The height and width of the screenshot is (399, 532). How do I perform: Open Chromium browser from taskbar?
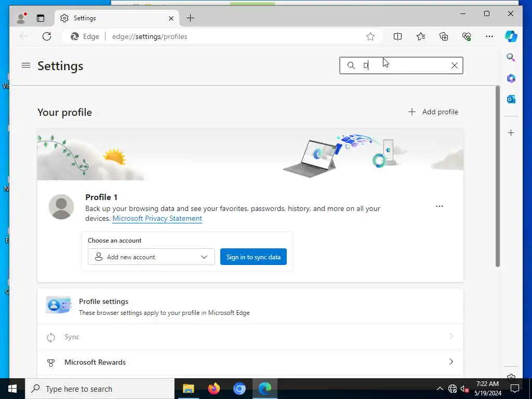click(x=239, y=389)
